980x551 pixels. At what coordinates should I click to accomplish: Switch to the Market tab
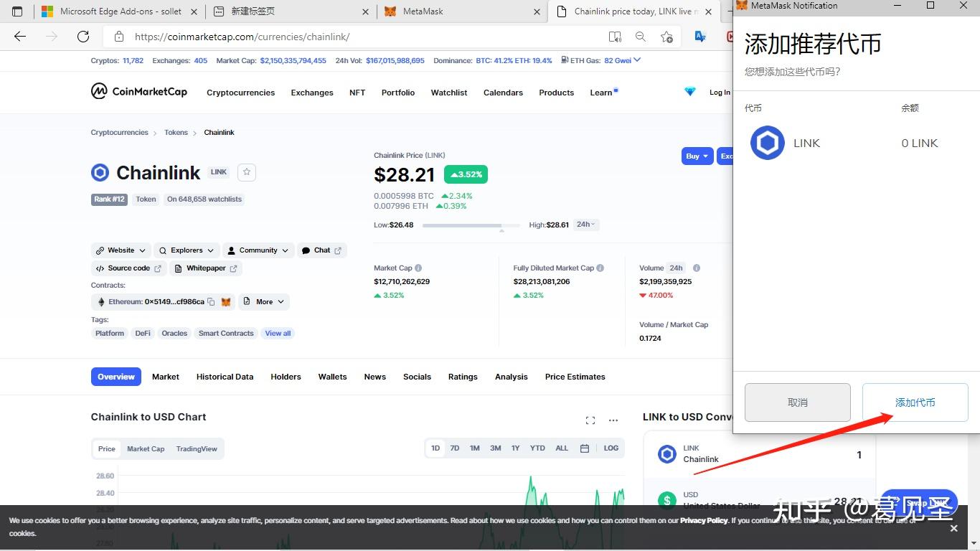coord(166,377)
